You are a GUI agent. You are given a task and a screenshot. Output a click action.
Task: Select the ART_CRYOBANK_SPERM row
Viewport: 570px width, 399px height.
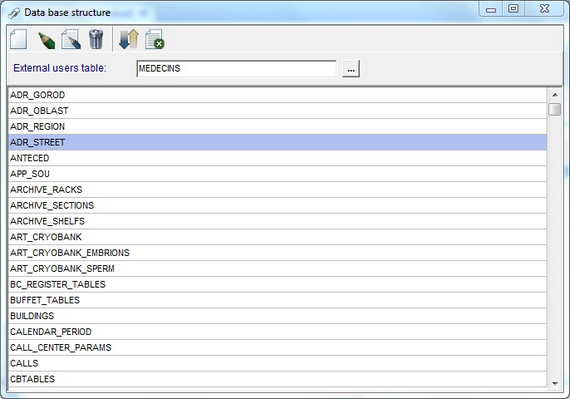(277, 269)
